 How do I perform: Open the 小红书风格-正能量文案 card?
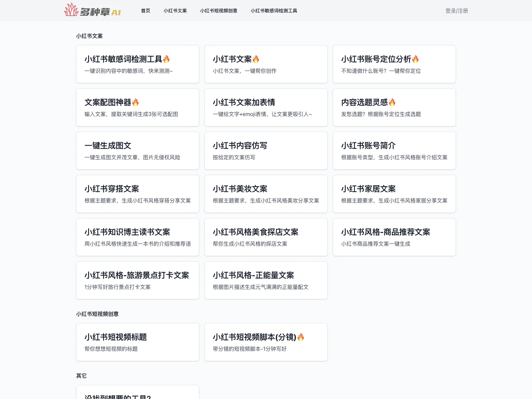coord(266,280)
